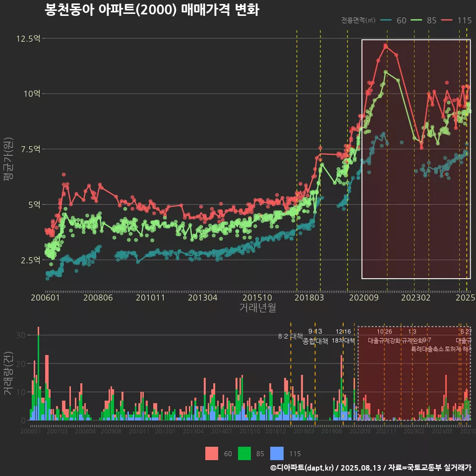Click the 201304 date label under the price chart
This screenshot has height=476, width=476.
click(202, 297)
